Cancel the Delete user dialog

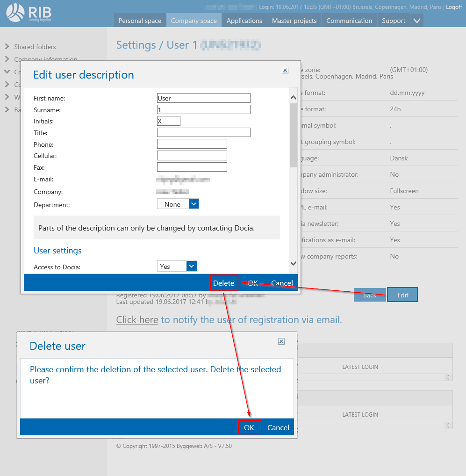click(x=278, y=427)
